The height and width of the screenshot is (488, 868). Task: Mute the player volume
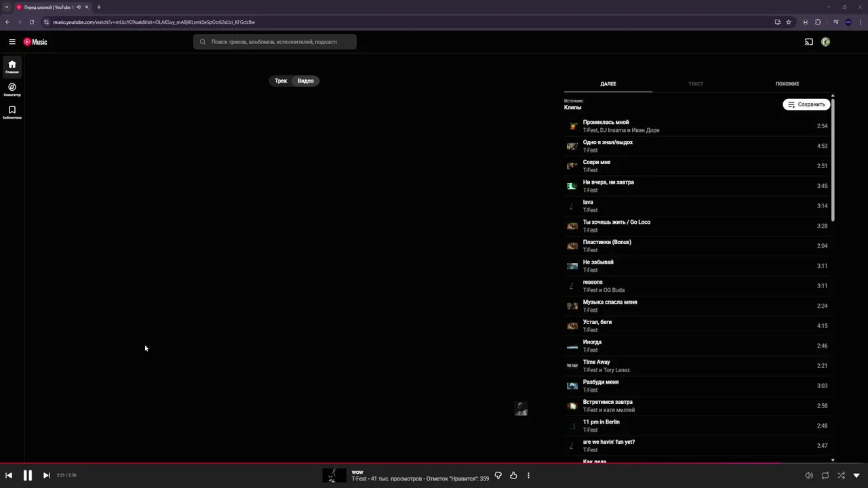[808, 476]
